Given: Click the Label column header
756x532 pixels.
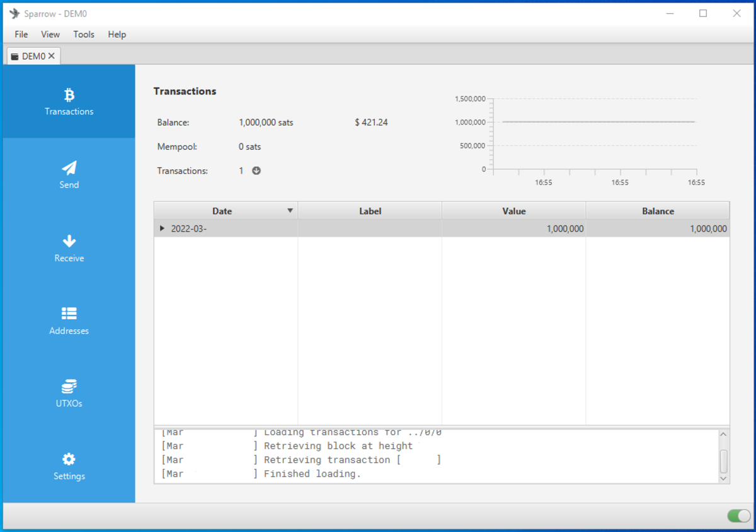Looking at the screenshot, I should point(370,211).
